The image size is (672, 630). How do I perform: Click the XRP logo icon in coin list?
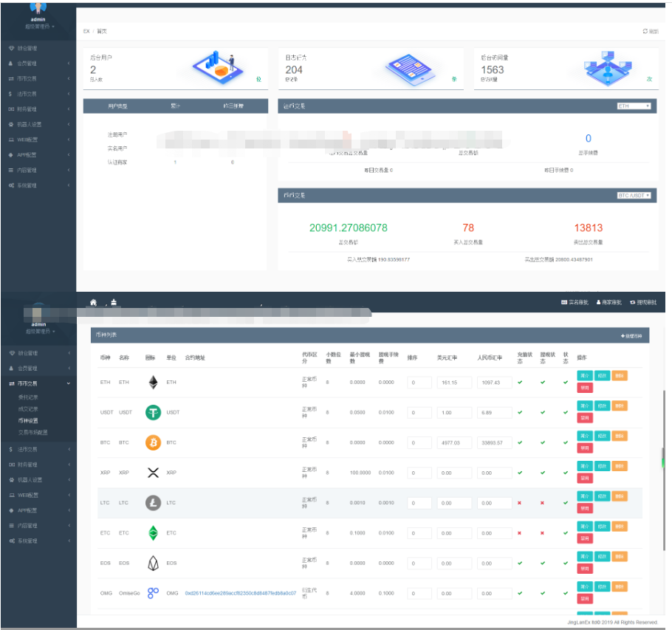coord(153,473)
